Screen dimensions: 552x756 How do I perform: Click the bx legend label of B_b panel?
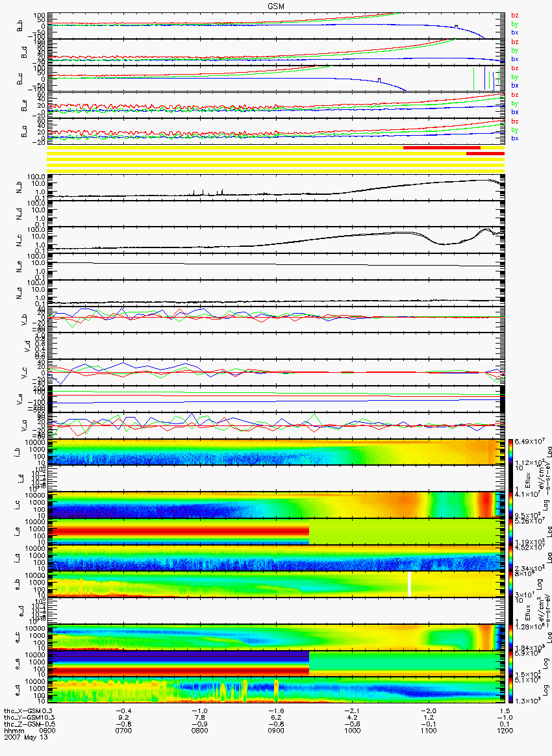(x=515, y=32)
